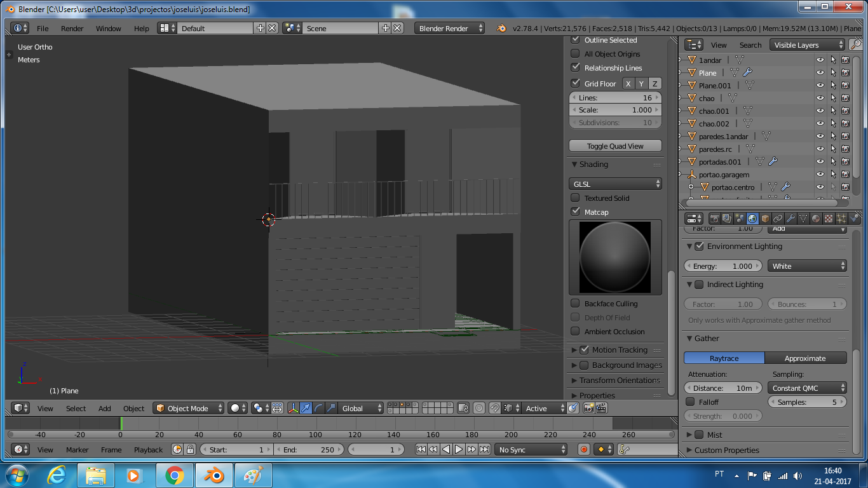
Task: Toggle the Matcap checkbox
Action: (576, 212)
